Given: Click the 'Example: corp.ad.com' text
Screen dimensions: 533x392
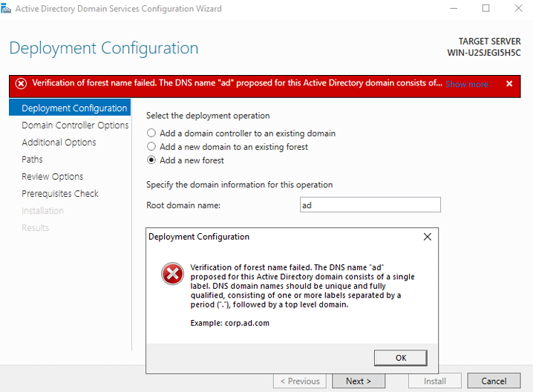Looking at the screenshot, I should pyautogui.click(x=230, y=323).
